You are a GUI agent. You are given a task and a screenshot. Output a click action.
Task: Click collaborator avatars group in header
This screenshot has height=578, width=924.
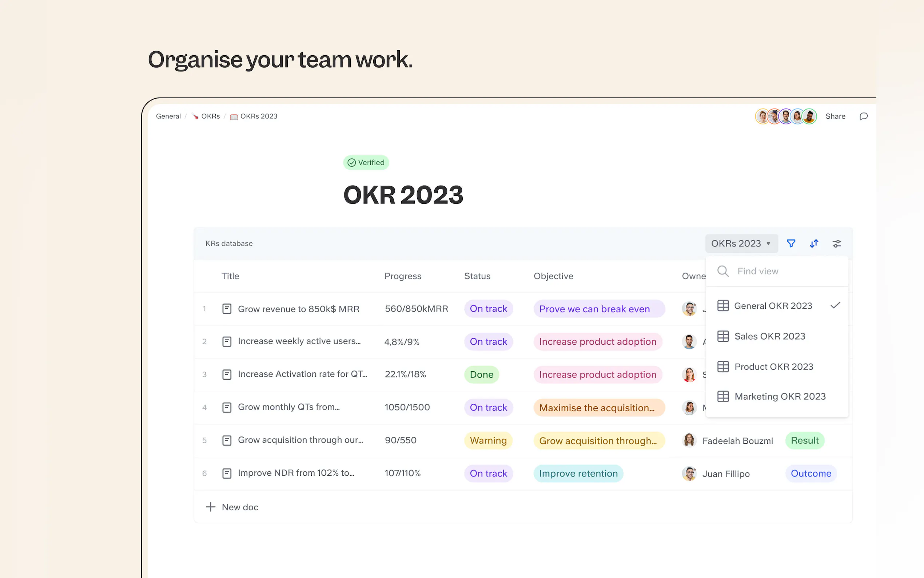(x=785, y=116)
